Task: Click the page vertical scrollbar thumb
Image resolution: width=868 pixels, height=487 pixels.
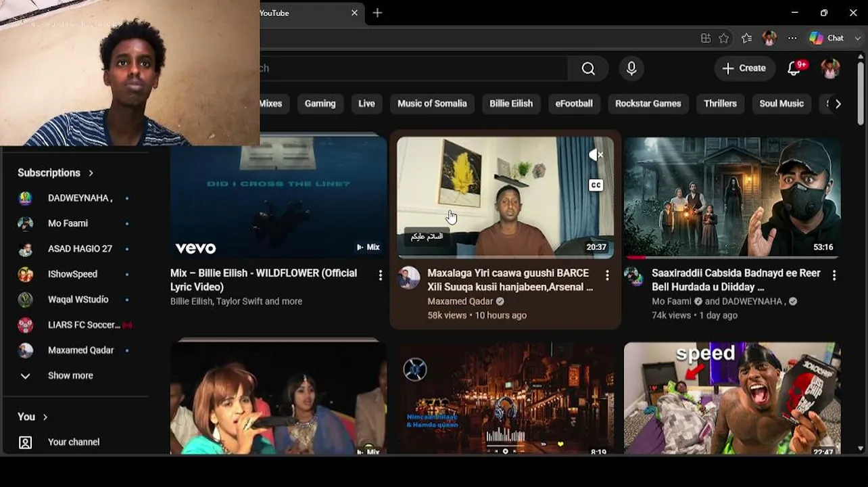Action: [x=861, y=93]
